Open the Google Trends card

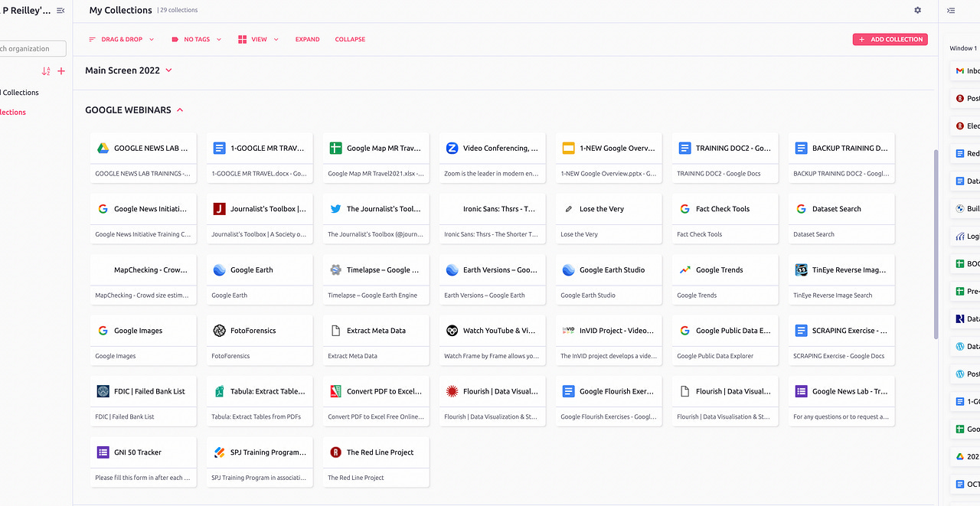click(725, 279)
